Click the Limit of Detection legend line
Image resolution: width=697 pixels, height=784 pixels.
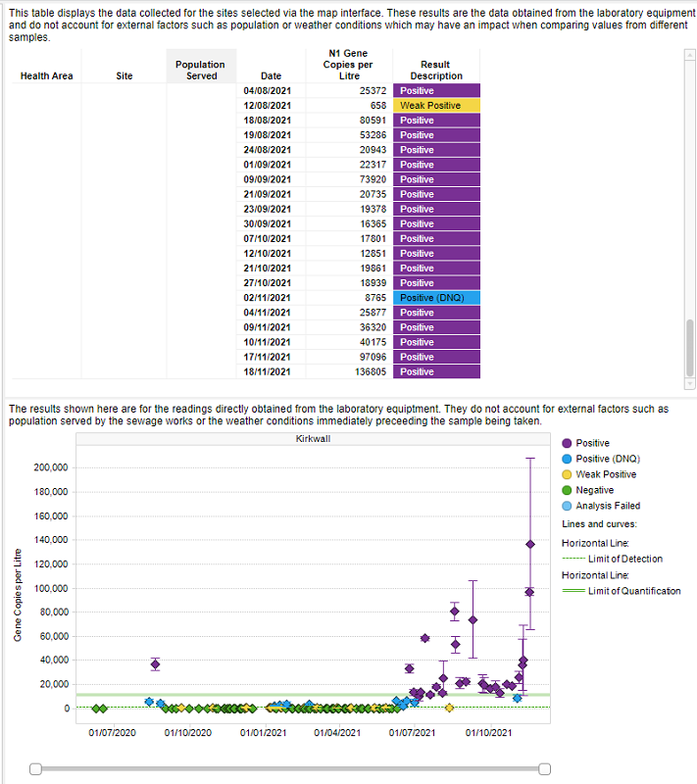tap(573, 559)
